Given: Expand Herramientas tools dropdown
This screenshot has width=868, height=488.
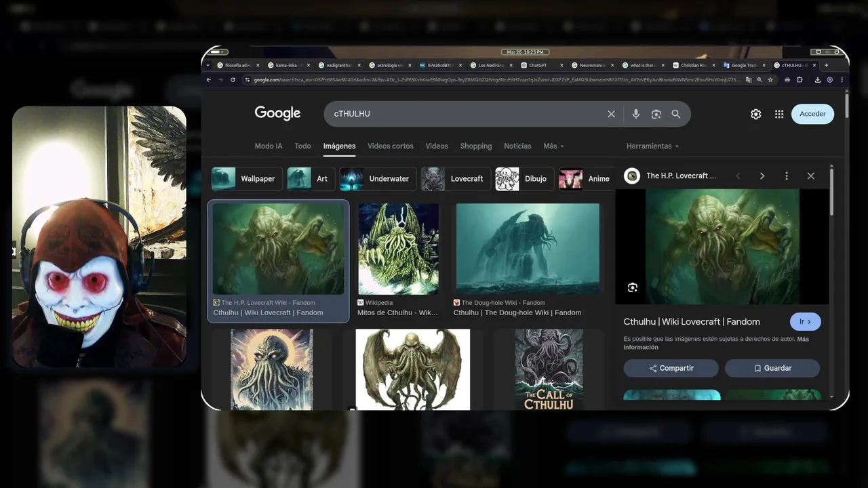Looking at the screenshot, I should pyautogui.click(x=652, y=146).
